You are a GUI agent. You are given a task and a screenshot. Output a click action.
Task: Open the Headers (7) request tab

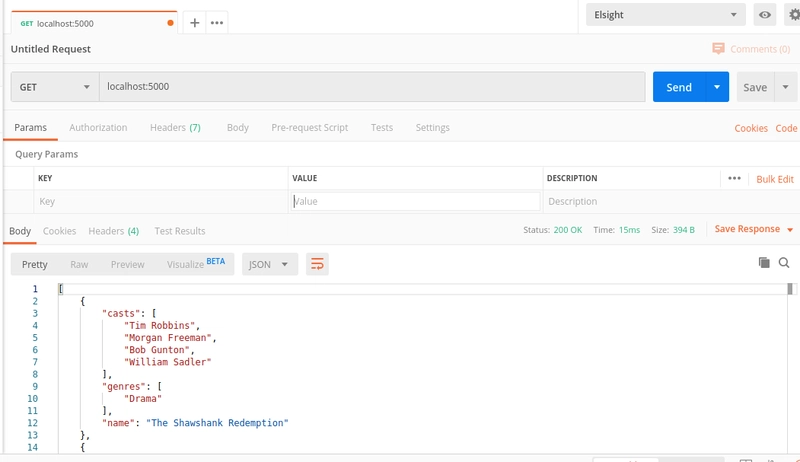[x=175, y=127]
